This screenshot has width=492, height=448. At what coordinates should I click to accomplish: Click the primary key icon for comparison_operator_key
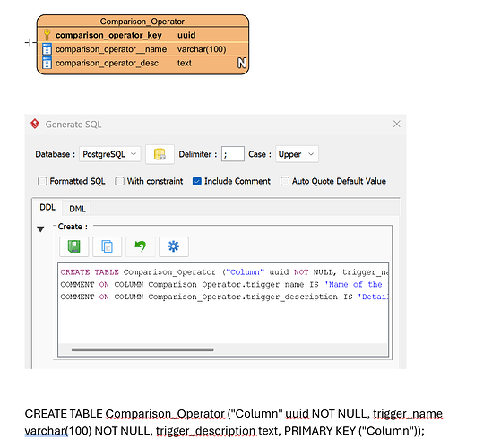[47, 35]
